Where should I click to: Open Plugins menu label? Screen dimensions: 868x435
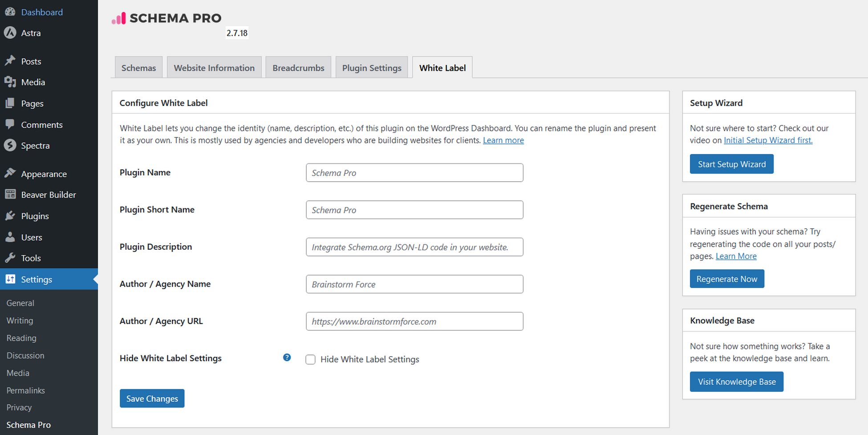tap(35, 216)
